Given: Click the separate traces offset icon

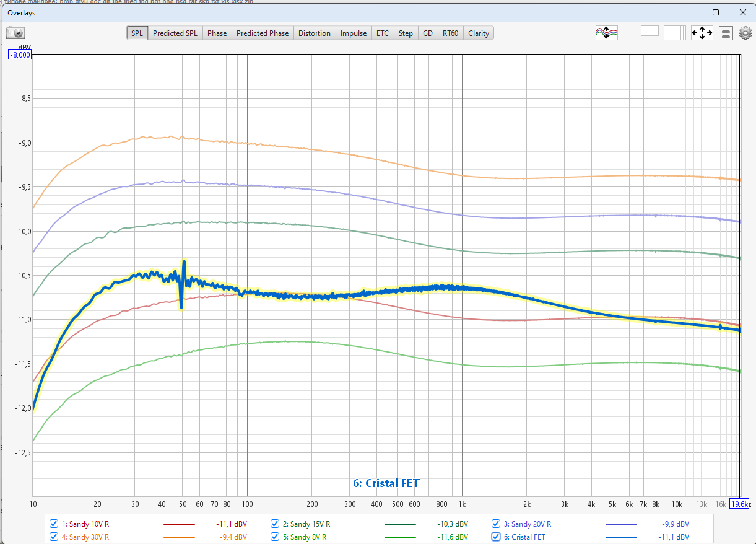Looking at the screenshot, I should (607, 33).
